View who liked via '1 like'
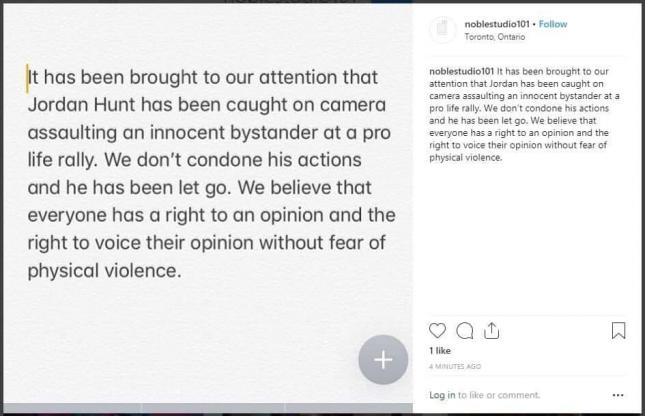Viewport: 645px width, 416px height. pyautogui.click(x=438, y=352)
